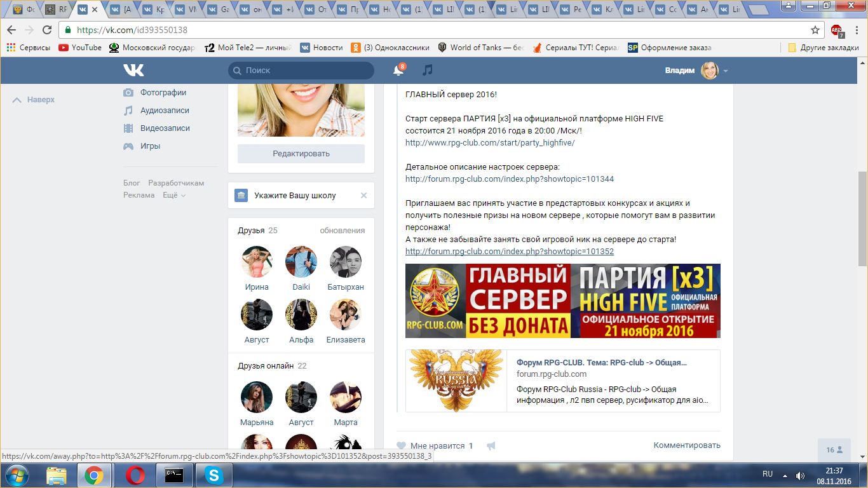Image resolution: width=868 pixels, height=488 pixels.
Task: Open friend Ирина's avatar
Action: 257,262
